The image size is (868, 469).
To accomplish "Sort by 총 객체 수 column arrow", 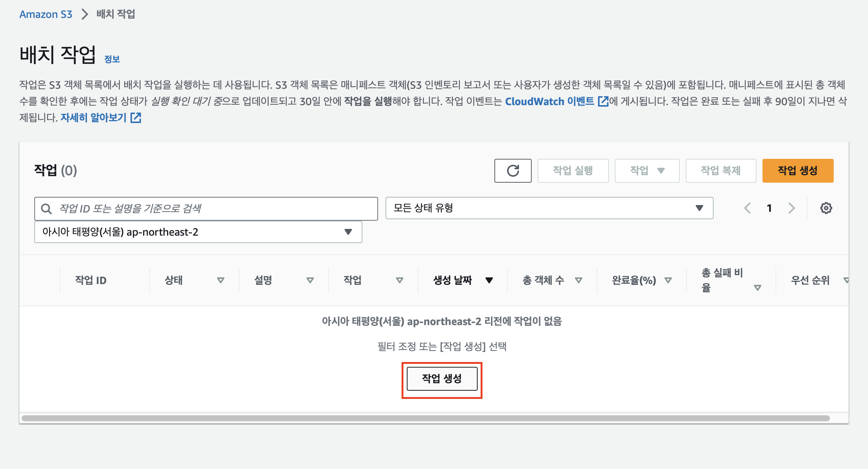I will [578, 280].
